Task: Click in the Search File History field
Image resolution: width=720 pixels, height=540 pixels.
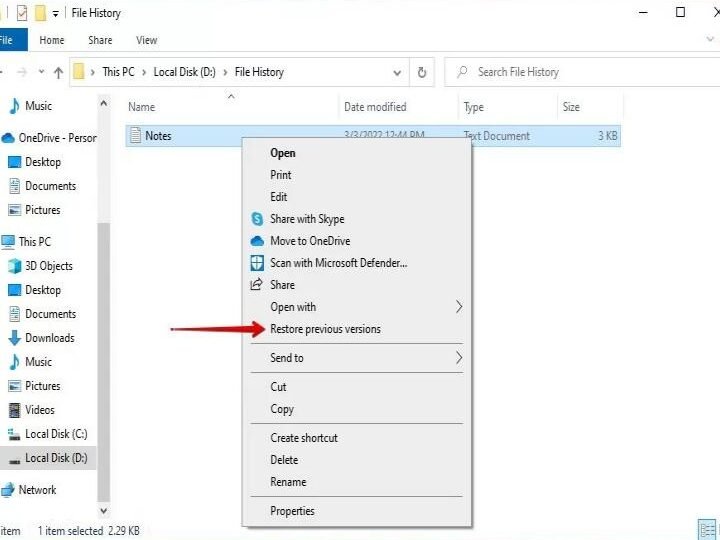Action: click(x=583, y=72)
